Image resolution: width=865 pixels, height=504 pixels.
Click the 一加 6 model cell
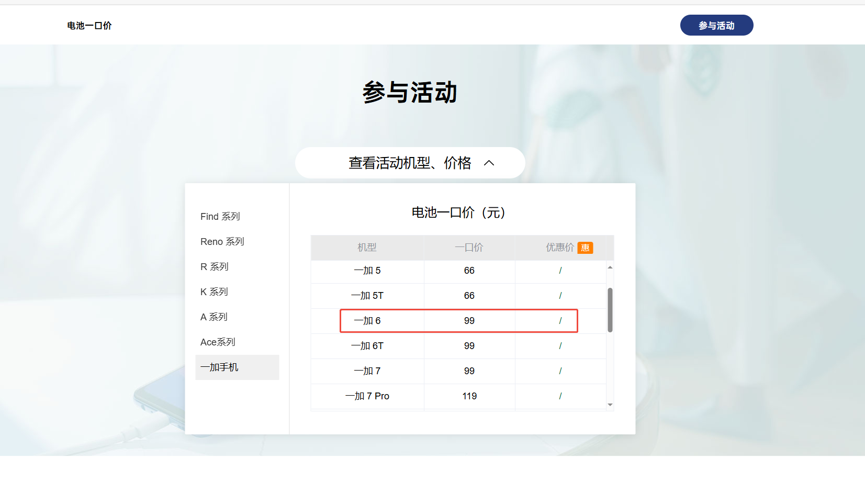(x=367, y=321)
